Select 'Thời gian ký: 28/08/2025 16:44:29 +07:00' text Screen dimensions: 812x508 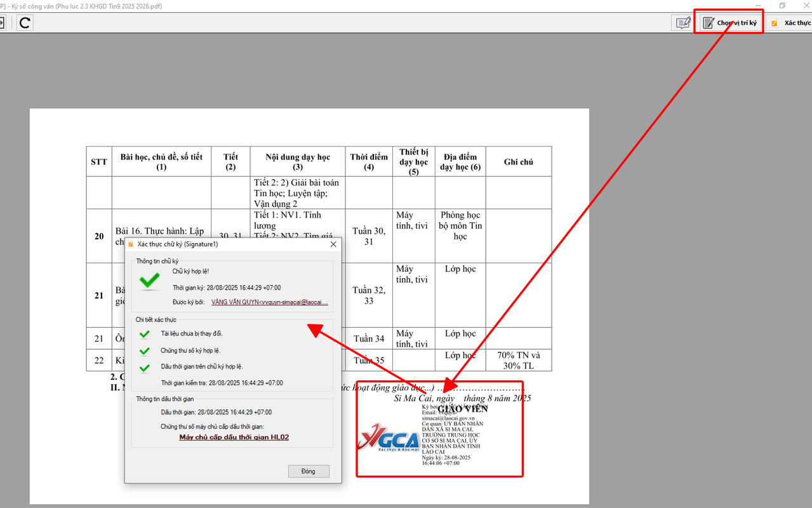click(227, 288)
